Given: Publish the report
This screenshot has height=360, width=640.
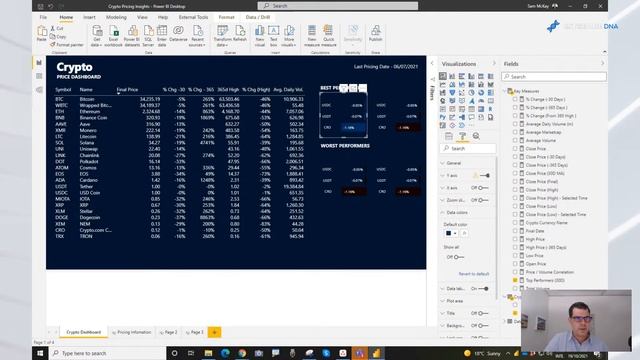Looking at the screenshot, I should click(x=376, y=33).
